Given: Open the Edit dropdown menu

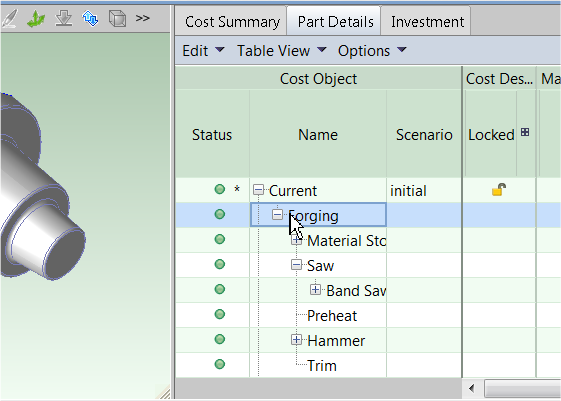Looking at the screenshot, I should tap(203, 51).
